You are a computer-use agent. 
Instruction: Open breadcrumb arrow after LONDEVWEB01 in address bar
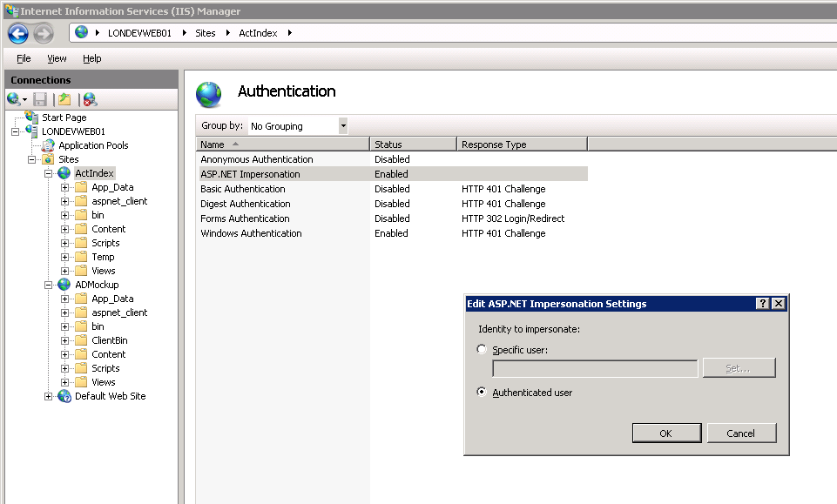(184, 33)
